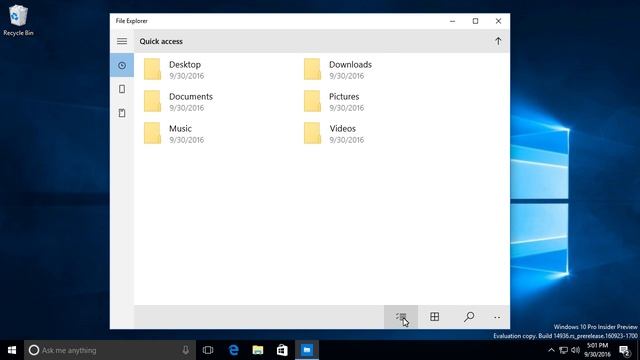Open the Action Center notifications icon

pyautogui.click(x=624, y=350)
